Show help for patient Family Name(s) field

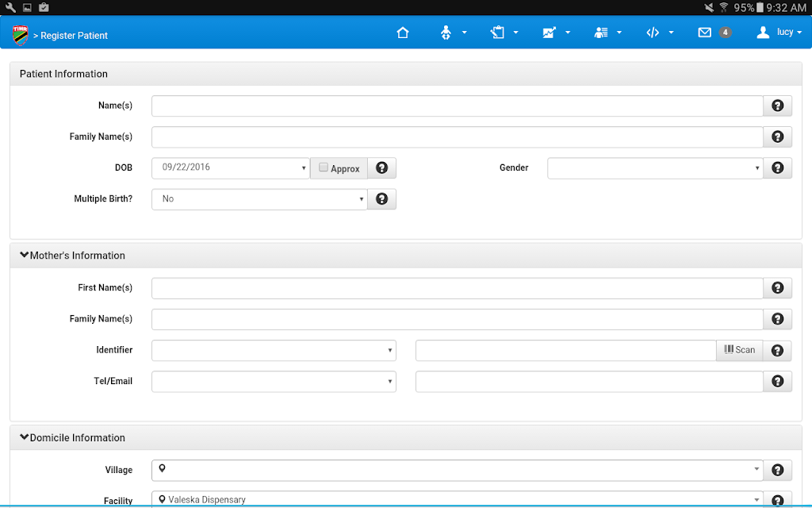click(777, 137)
